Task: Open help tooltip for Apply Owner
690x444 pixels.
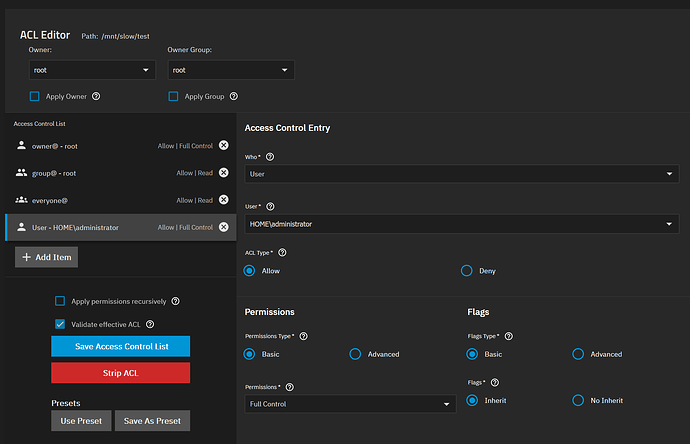Action: [96, 96]
